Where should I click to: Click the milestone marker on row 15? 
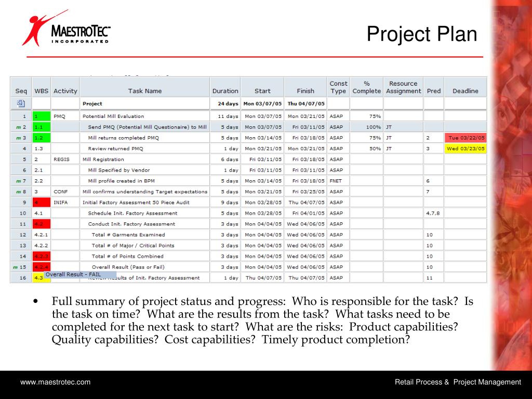tap(15, 267)
